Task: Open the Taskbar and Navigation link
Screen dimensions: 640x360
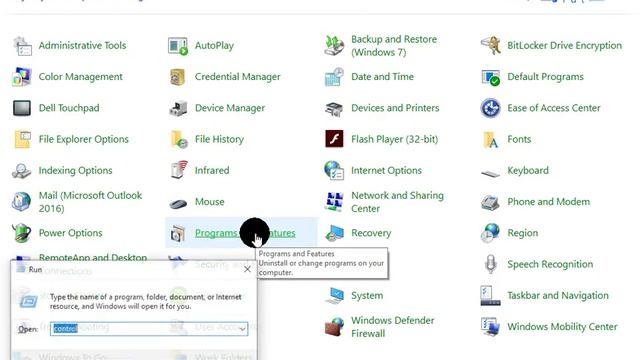Action: pyautogui.click(x=558, y=296)
